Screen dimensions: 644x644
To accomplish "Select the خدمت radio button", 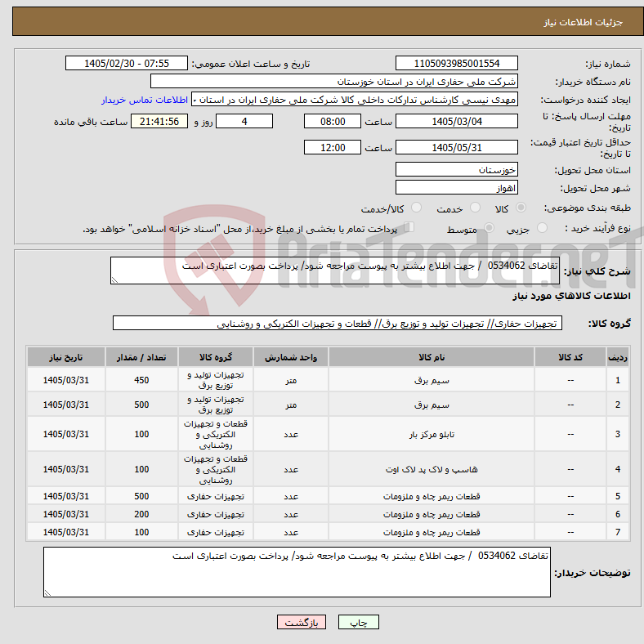I will point(475,208).
